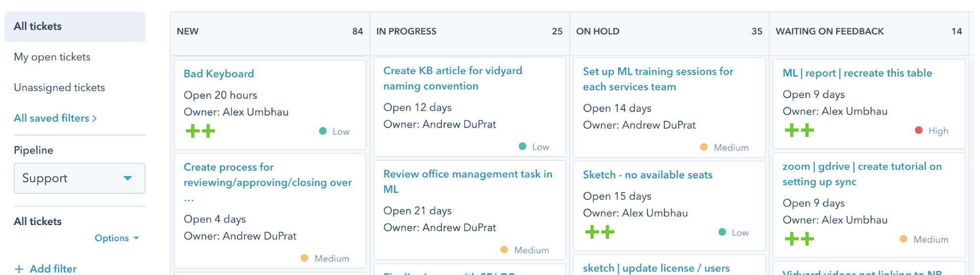Screen dimensions: 980x275
Task: Expand the Options dropdown menu
Action: pyautogui.click(x=117, y=238)
